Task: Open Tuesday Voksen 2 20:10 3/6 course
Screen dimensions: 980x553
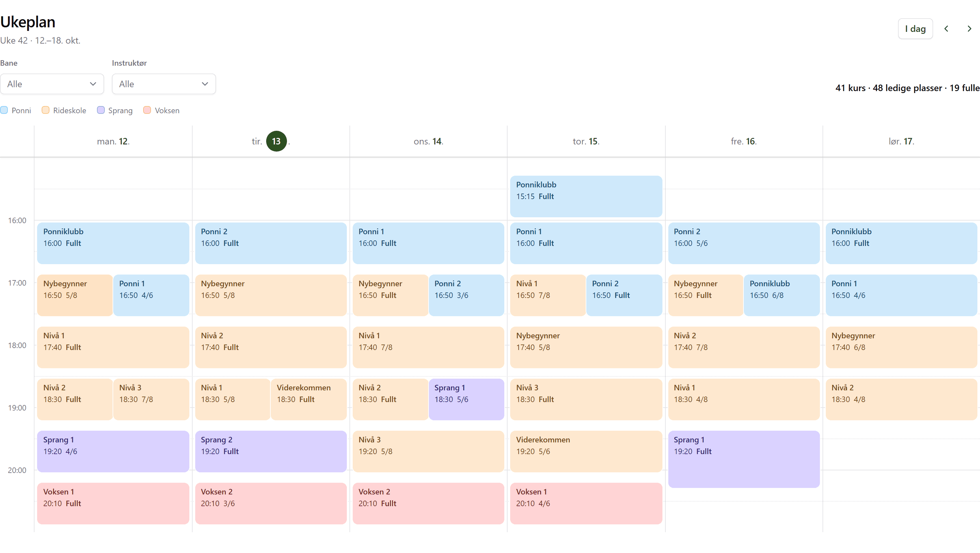Action: coord(271,504)
